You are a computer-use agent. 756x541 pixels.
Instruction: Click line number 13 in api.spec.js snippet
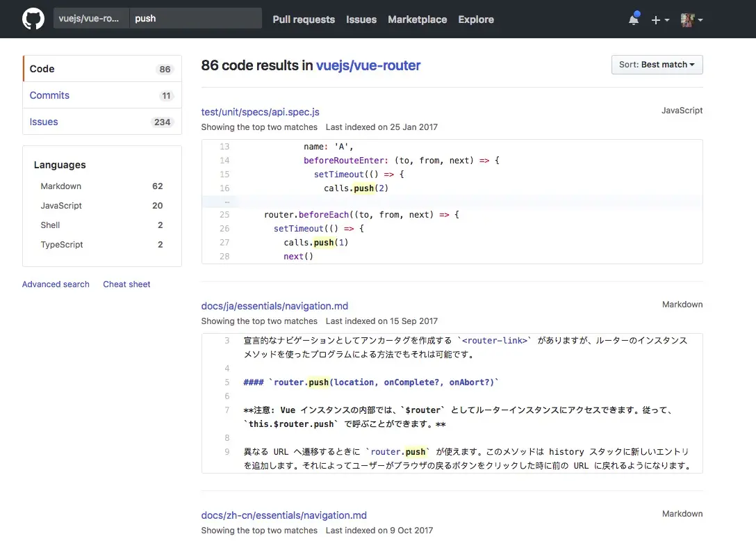(x=224, y=146)
